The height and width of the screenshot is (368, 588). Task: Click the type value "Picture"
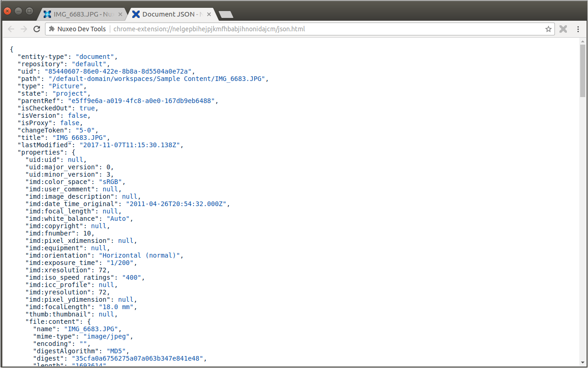point(66,86)
